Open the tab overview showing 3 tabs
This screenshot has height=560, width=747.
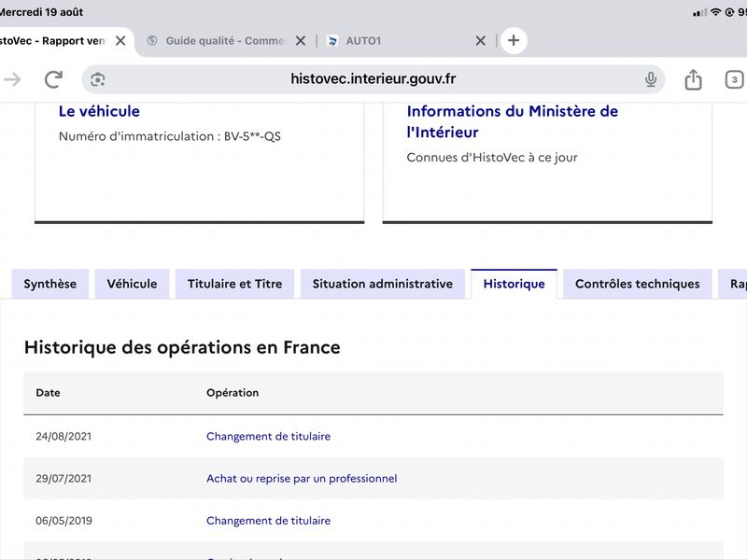point(734,79)
